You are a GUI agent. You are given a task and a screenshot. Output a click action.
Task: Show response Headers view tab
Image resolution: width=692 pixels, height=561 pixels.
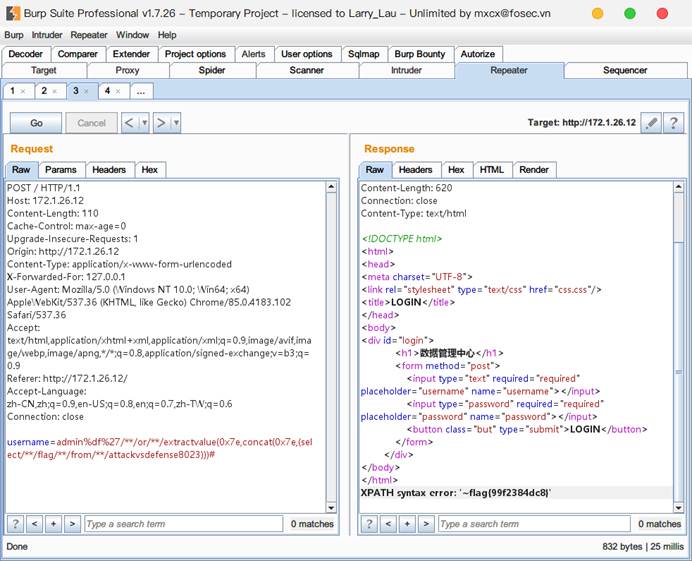point(415,169)
